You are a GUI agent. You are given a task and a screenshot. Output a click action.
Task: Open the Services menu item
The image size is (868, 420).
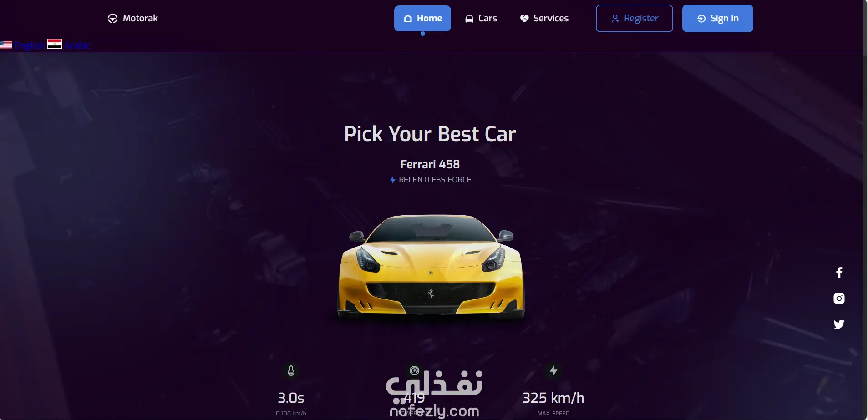point(544,18)
